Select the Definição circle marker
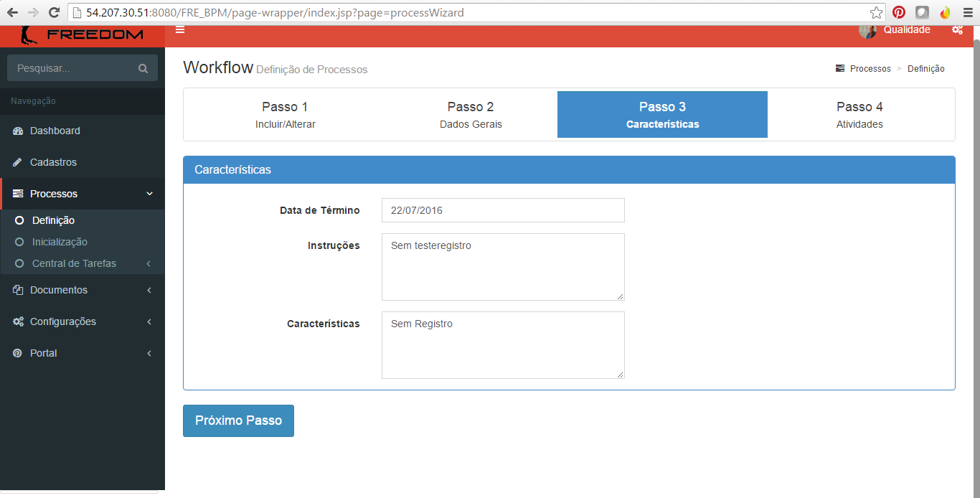Viewport: 980px width, 498px height. tap(19, 220)
